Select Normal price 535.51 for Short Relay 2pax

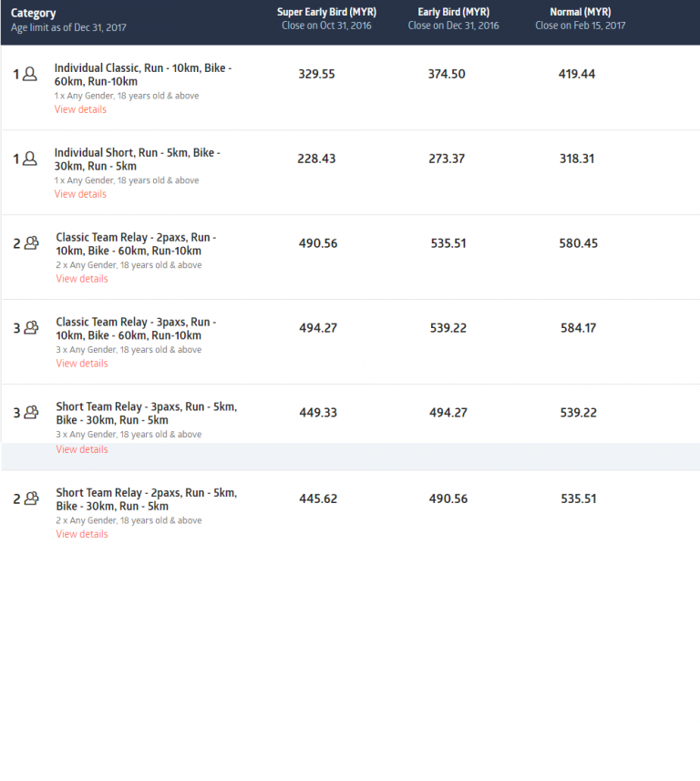tap(579, 498)
